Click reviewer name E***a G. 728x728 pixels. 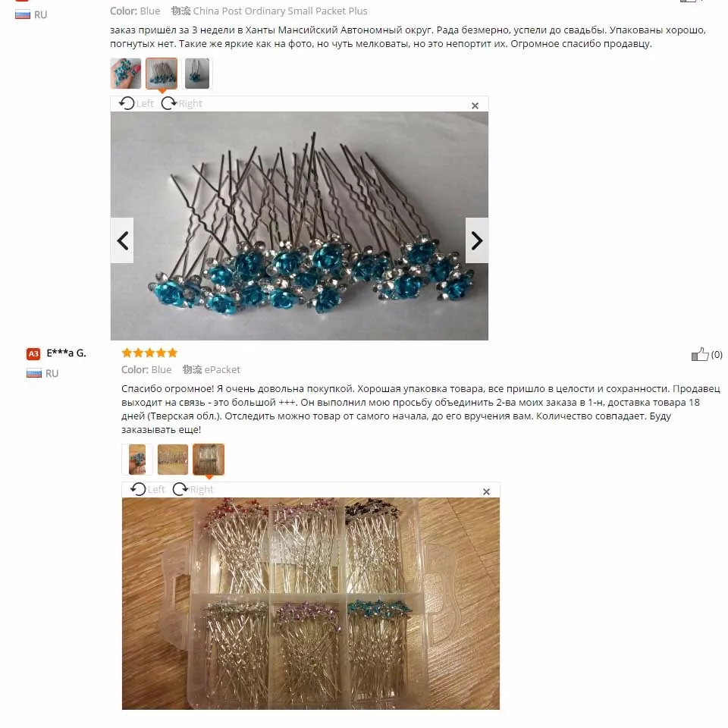(x=67, y=353)
